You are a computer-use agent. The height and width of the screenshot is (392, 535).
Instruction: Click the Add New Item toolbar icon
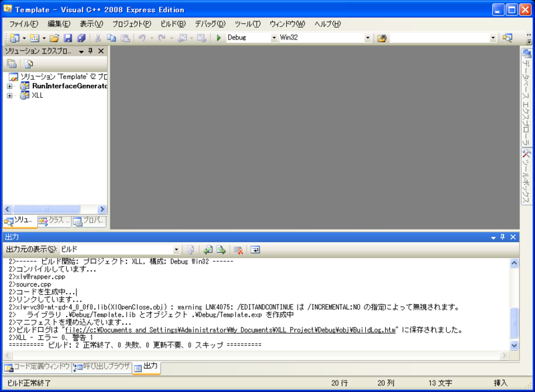tap(35, 38)
